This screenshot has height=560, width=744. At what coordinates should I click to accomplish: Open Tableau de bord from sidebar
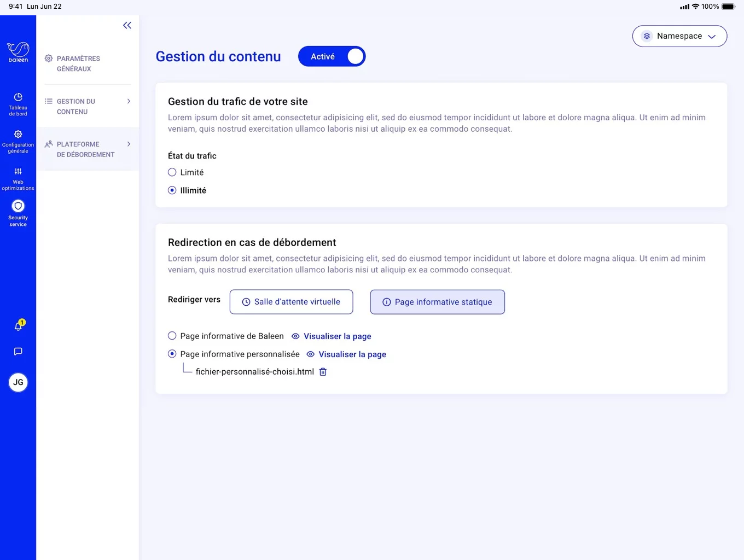click(x=18, y=104)
